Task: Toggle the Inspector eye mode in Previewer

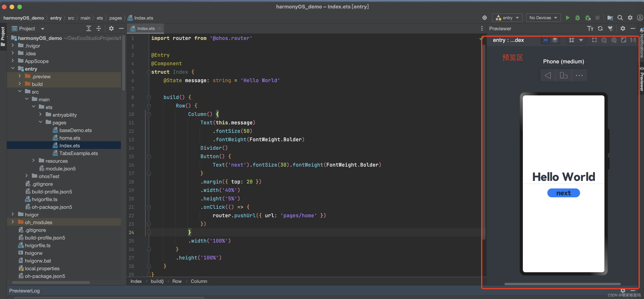Action: (545, 40)
